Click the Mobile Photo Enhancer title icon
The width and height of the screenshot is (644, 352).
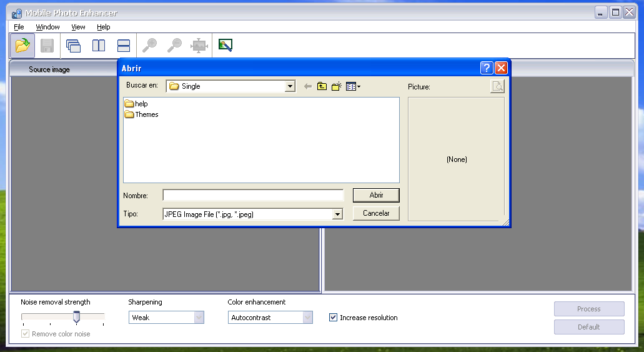click(16, 13)
